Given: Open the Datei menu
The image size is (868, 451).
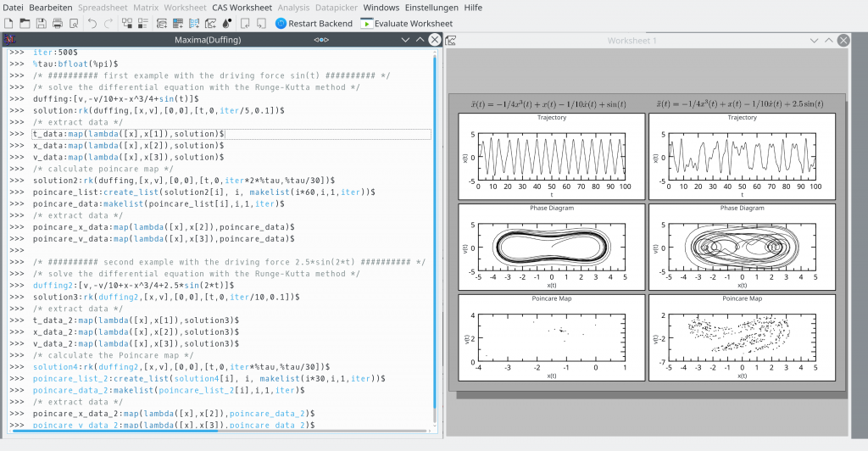Looking at the screenshot, I should (x=13, y=7).
